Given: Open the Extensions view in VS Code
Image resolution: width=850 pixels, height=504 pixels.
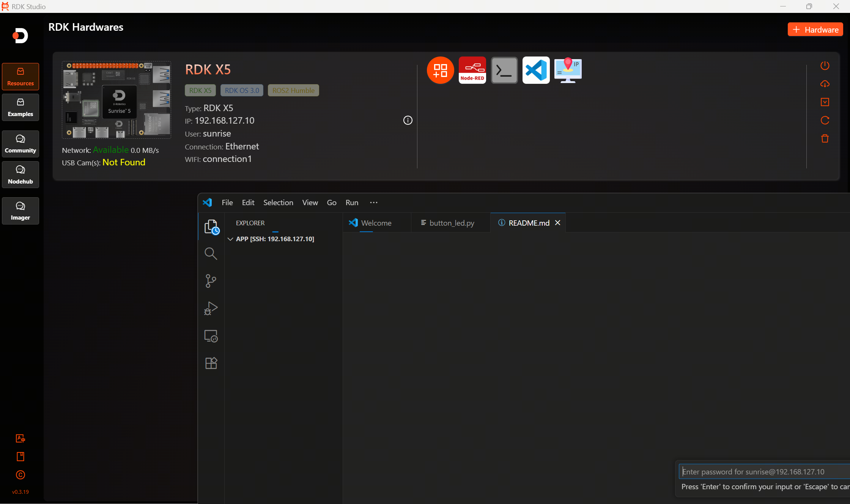Looking at the screenshot, I should 211,363.
